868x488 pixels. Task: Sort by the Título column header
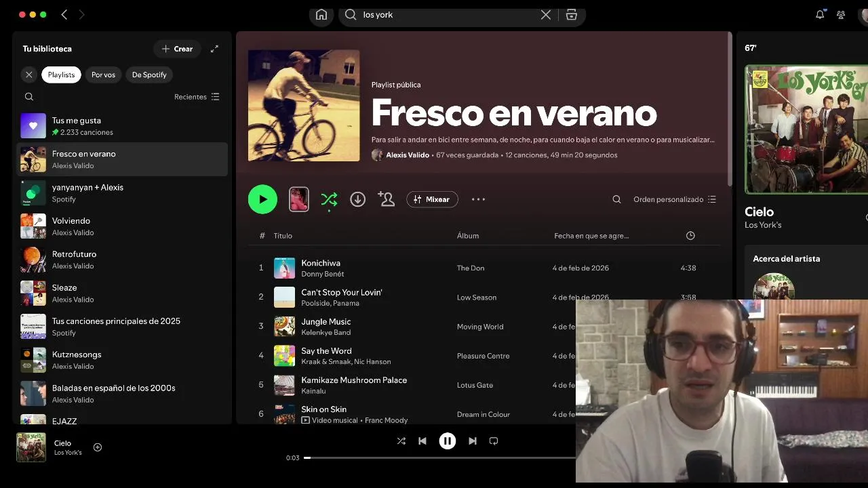click(x=283, y=236)
